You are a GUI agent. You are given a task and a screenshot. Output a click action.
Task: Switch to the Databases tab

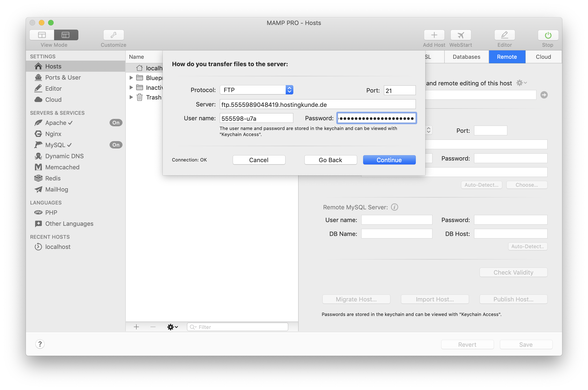466,57
